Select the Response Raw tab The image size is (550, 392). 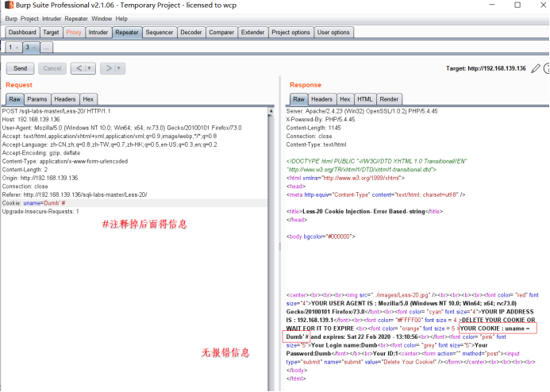pos(299,99)
